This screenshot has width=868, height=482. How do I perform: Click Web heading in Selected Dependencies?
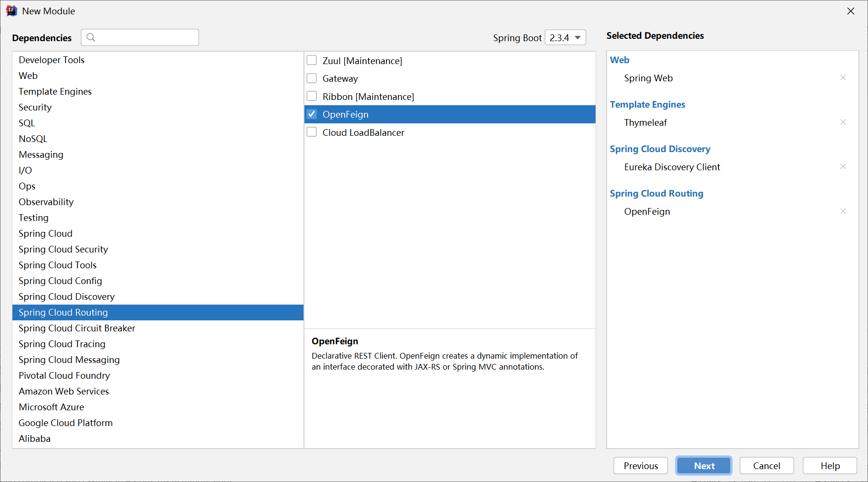[619, 60]
